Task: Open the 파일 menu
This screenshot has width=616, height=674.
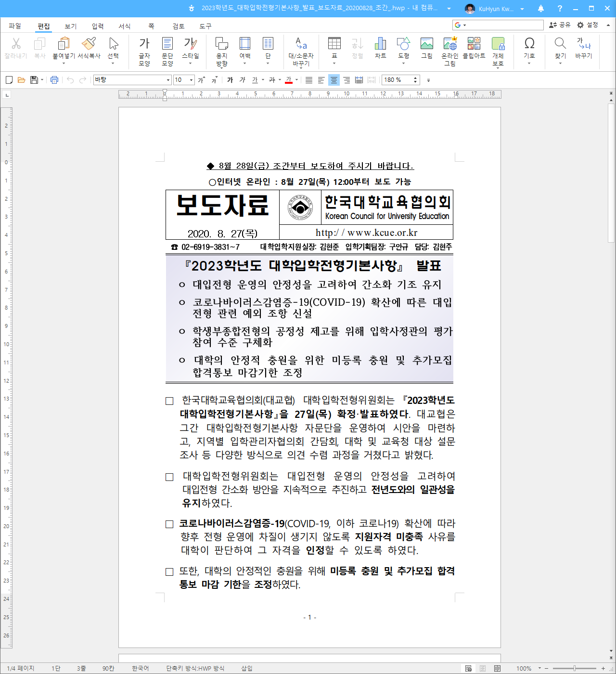Action: tap(15, 26)
